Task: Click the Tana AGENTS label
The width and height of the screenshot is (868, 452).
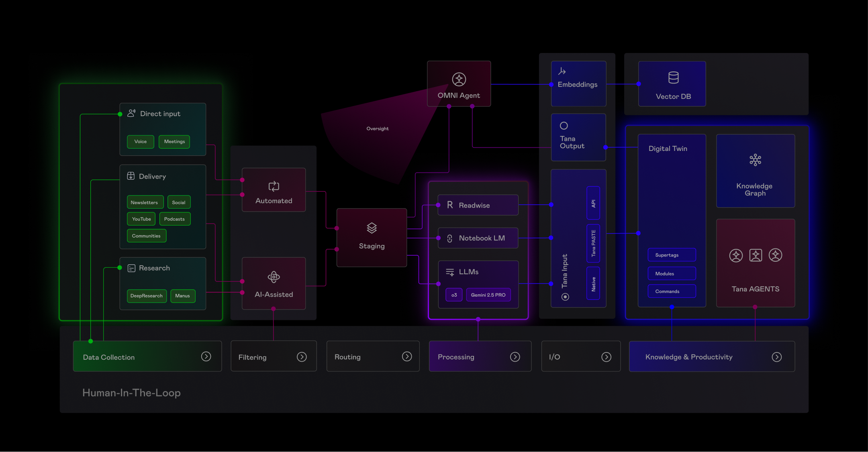Action: 756,289
